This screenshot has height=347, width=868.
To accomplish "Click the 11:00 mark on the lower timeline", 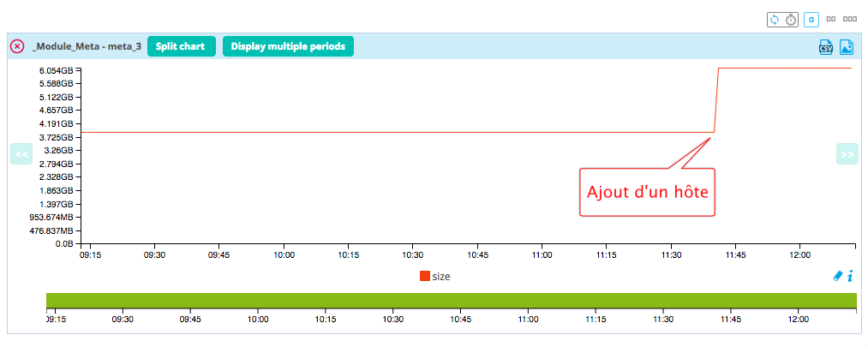I will coord(528,319).
